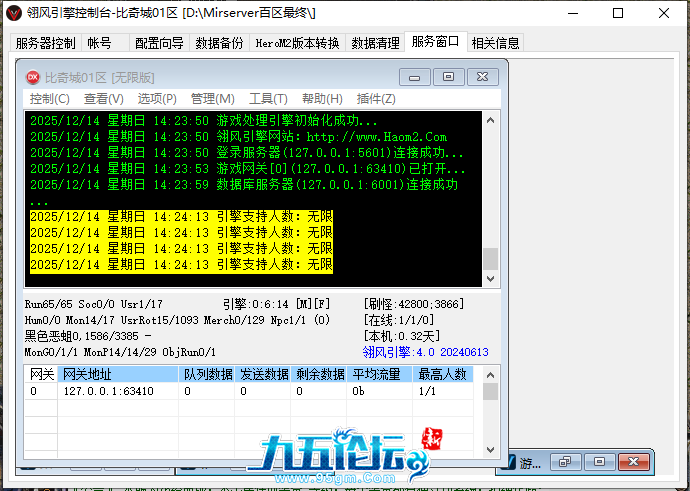Click the log console scroll-up arrow

[x=490, y=121]
